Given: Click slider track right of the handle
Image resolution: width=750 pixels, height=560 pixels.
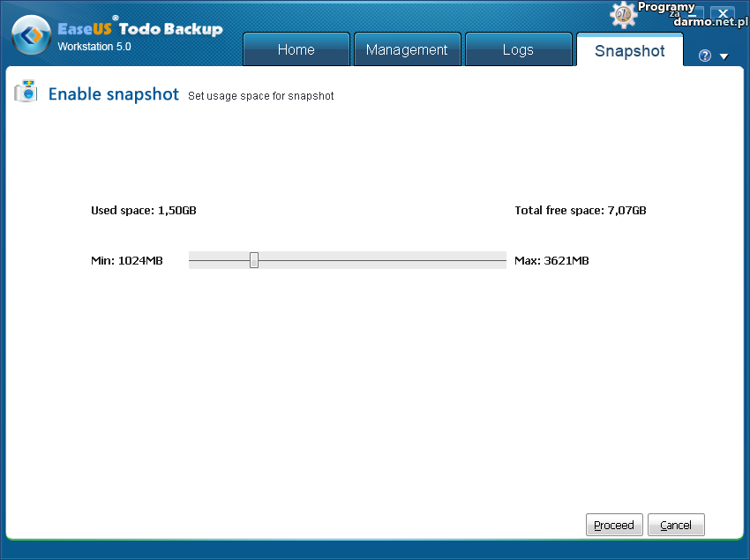Looking at the screenshot, I should click(379, 260).
